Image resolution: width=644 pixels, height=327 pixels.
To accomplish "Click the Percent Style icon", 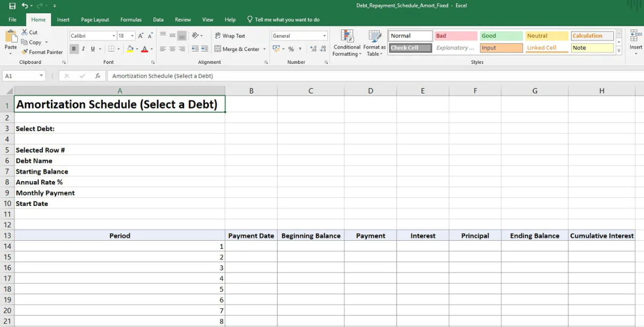I will tap(291, 49).
